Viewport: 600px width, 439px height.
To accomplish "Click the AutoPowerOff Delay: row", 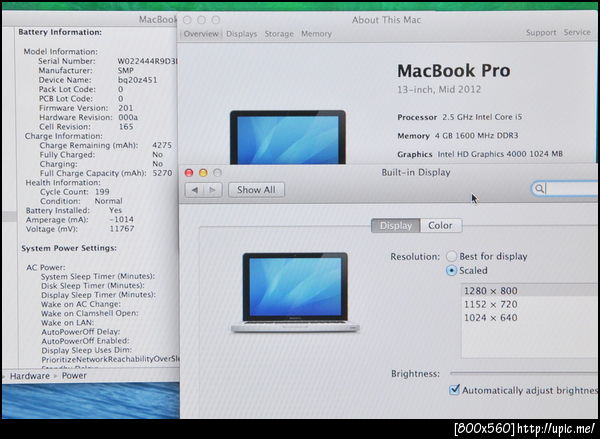I will [x=81, y=332].
